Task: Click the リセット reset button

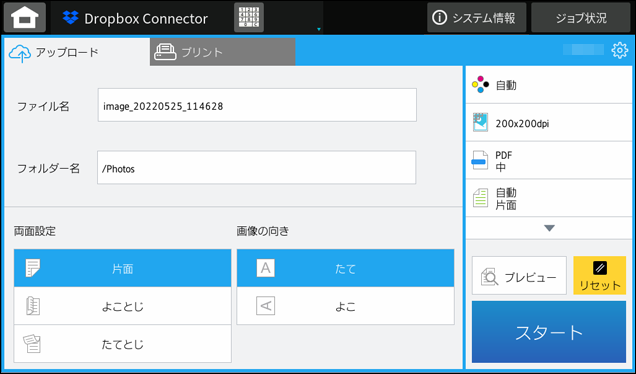Action: pos(599,275)
